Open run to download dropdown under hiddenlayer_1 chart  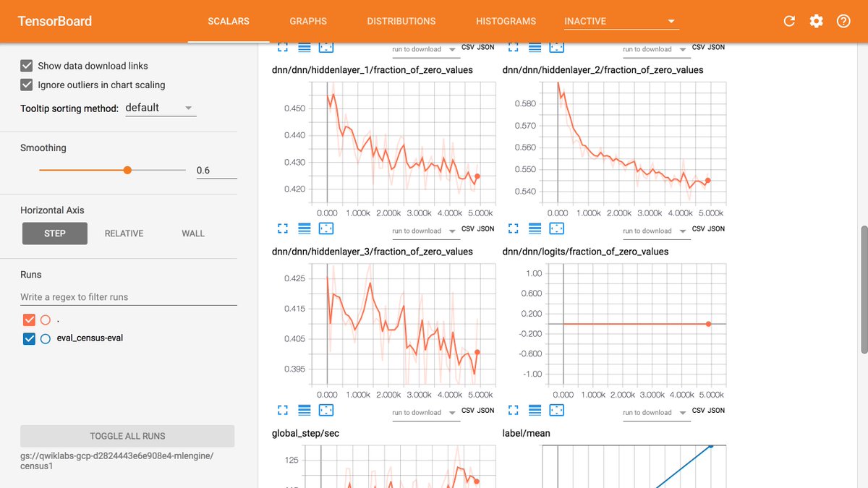(x=425, y=231)
